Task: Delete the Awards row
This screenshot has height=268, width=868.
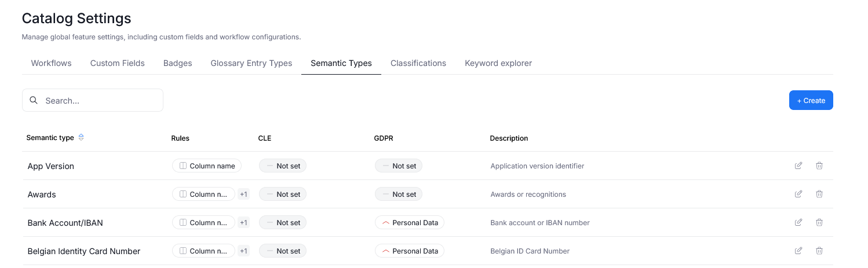Action: click(819, 194)
